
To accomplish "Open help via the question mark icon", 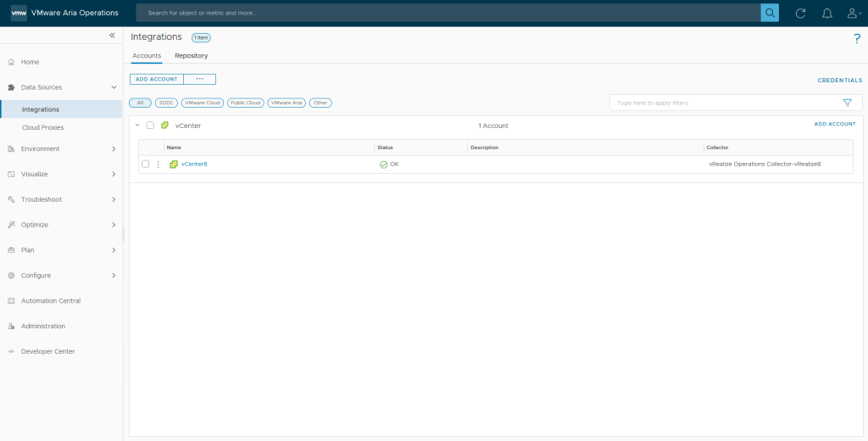I will pos(857,38).
